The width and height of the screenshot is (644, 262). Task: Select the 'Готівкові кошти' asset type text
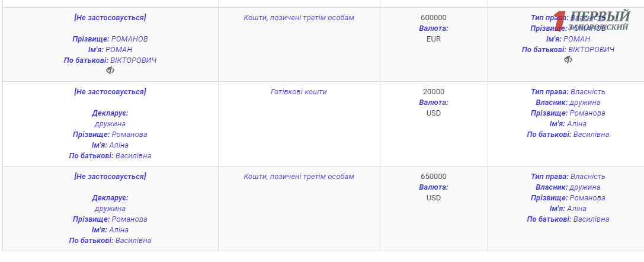pos(299,92)
